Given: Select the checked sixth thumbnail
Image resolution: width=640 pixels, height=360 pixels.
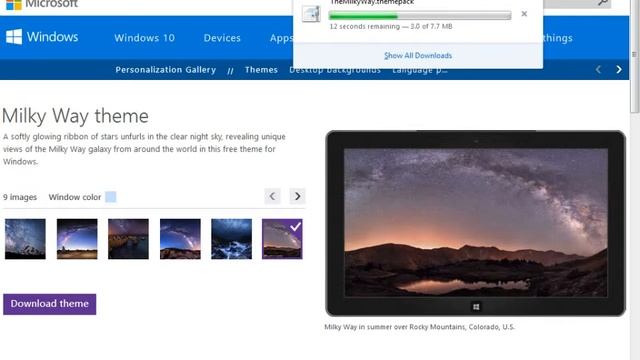Looking at the screenshot, I should click(282, 239).
